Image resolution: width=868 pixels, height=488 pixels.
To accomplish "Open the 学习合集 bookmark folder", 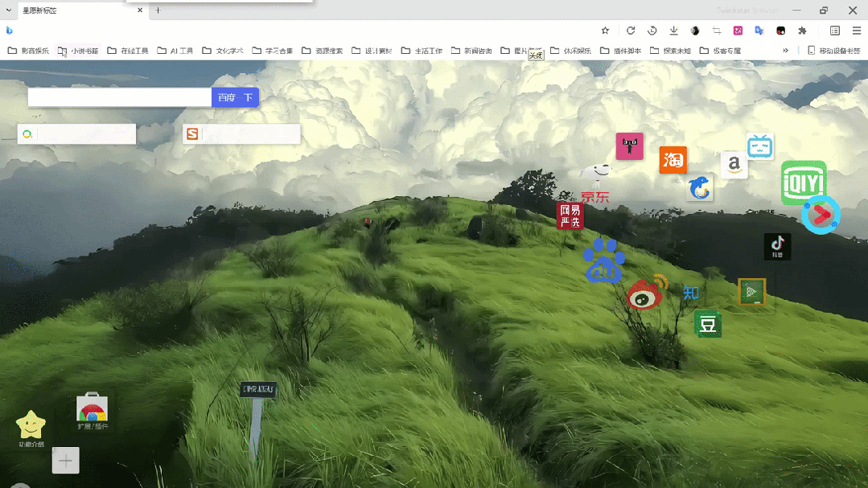I will coord(273,51).
